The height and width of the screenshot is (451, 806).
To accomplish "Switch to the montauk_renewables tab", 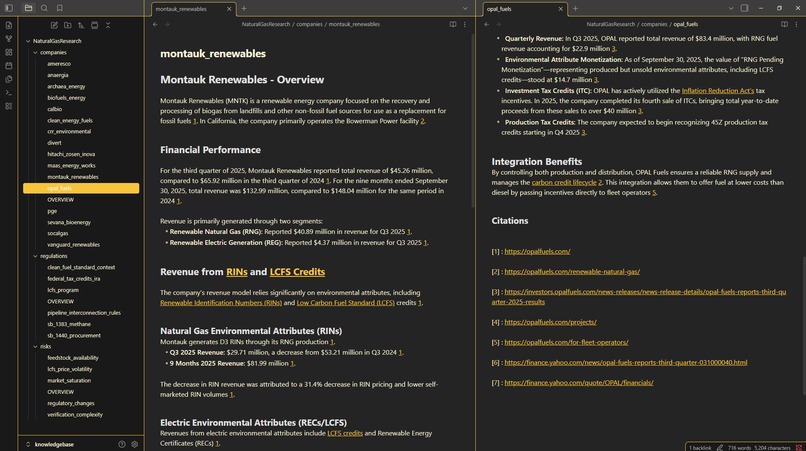I will 193,9.
